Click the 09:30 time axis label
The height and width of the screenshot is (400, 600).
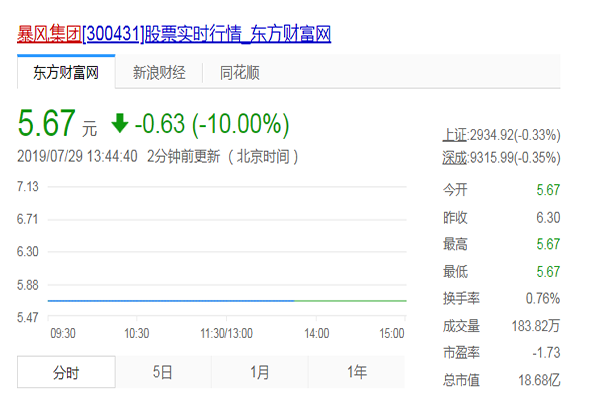point(63,333)
